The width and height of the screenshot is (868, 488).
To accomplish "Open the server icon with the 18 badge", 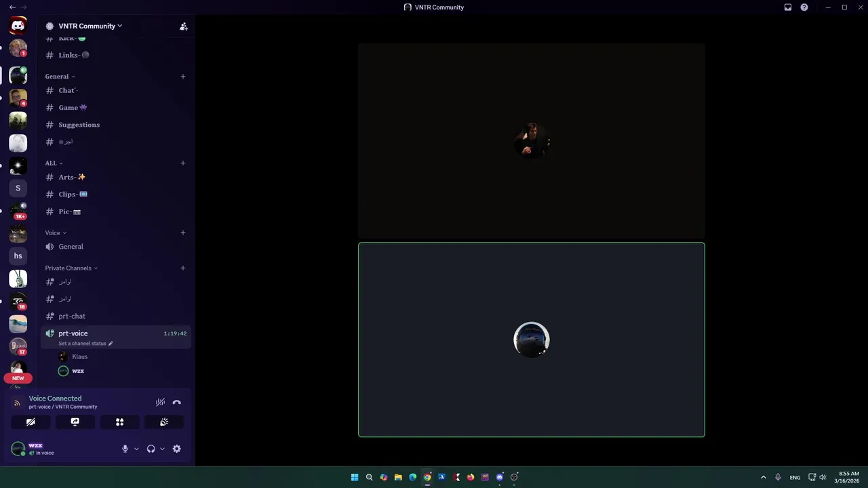I will (18, 301).
